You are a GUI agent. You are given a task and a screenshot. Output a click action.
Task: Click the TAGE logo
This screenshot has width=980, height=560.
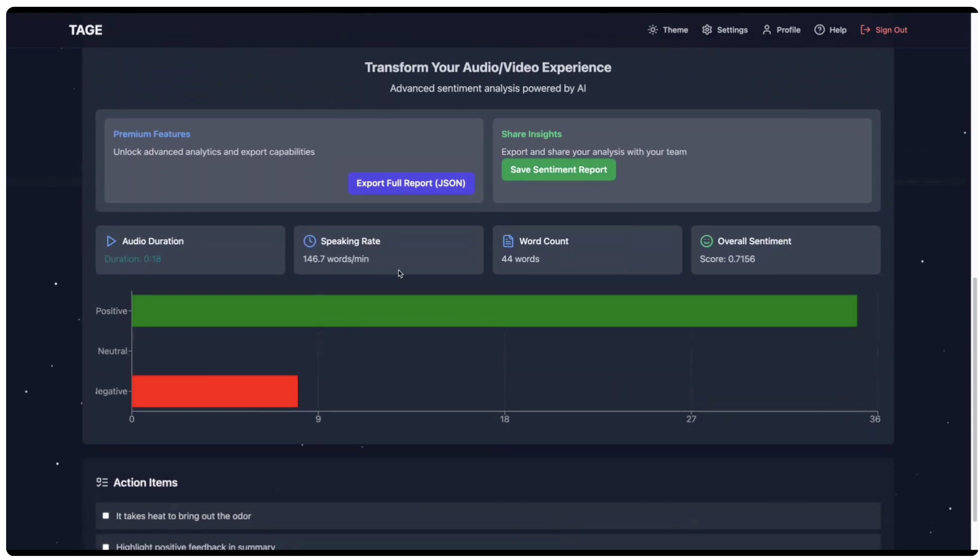[x=85, y=30]
